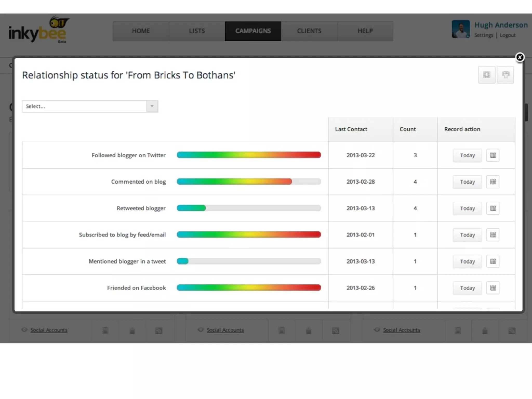Screen dimensions: 532x399
Task: Open calendar picker for Retweeted blogger row
Action: 493,208
